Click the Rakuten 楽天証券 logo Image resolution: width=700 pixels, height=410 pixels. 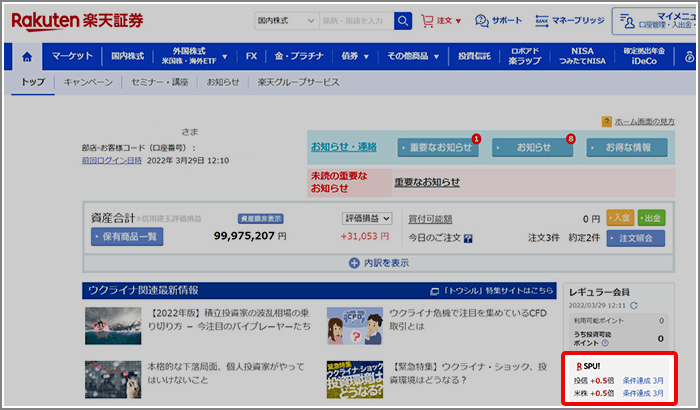click(77, 21)
